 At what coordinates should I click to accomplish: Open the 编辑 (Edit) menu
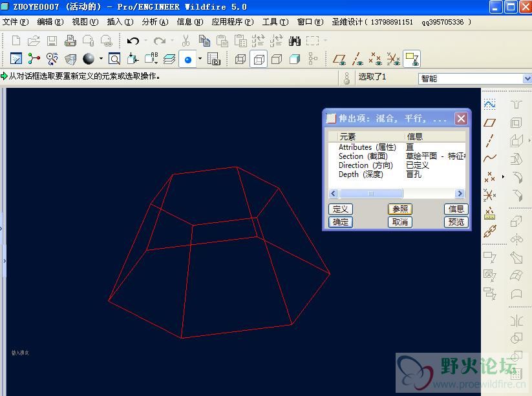point(50,22)
